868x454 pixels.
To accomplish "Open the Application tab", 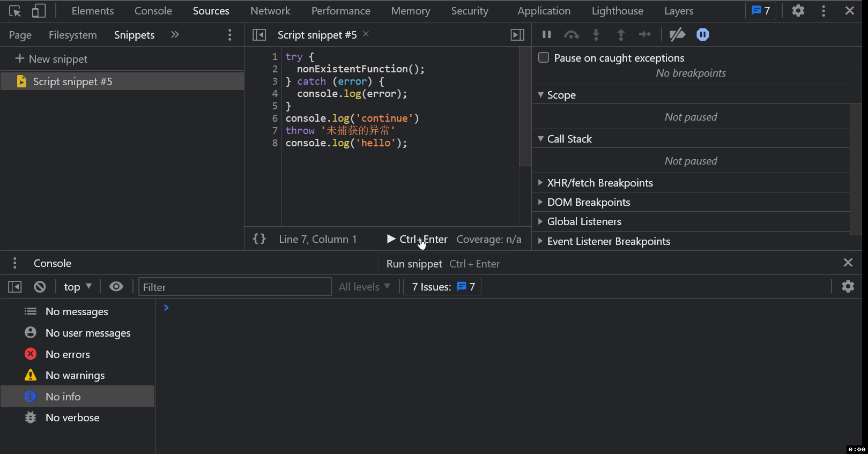I will (544, 11).
